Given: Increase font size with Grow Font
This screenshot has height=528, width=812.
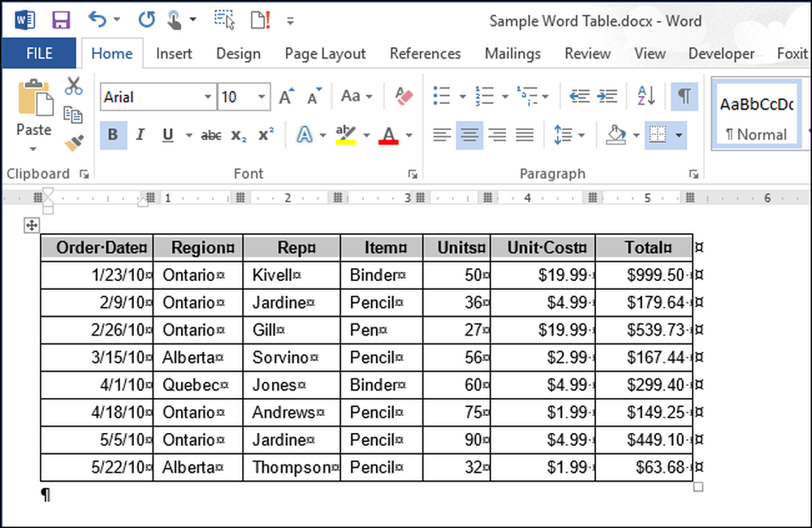Looking at the screenshot, I should (287, 97).
